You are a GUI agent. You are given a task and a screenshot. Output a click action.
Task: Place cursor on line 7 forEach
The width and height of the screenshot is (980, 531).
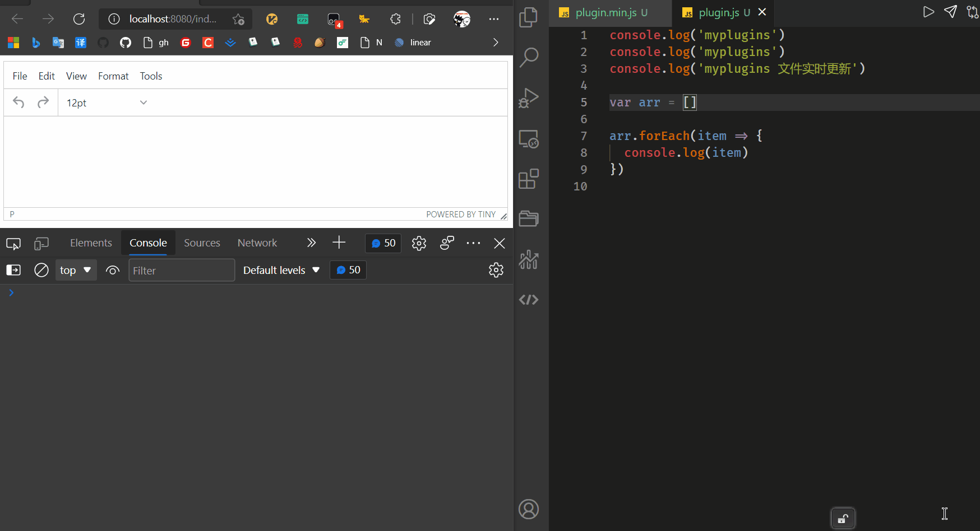tap(664, 136)
